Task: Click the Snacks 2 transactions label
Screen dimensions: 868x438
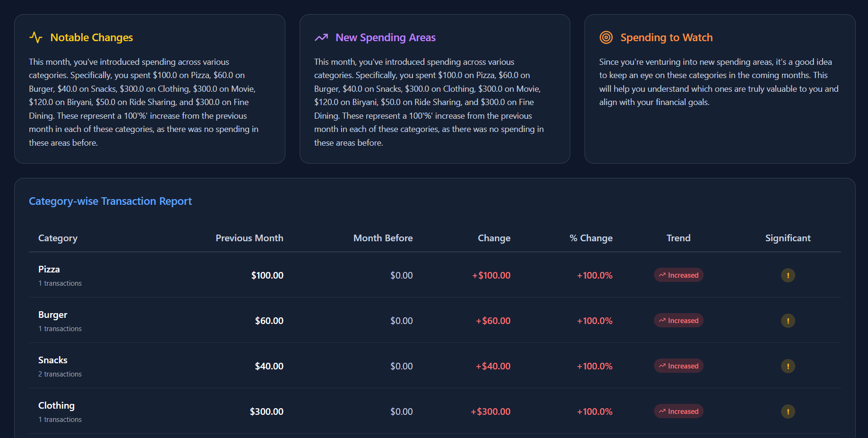Action: point(60,374)
